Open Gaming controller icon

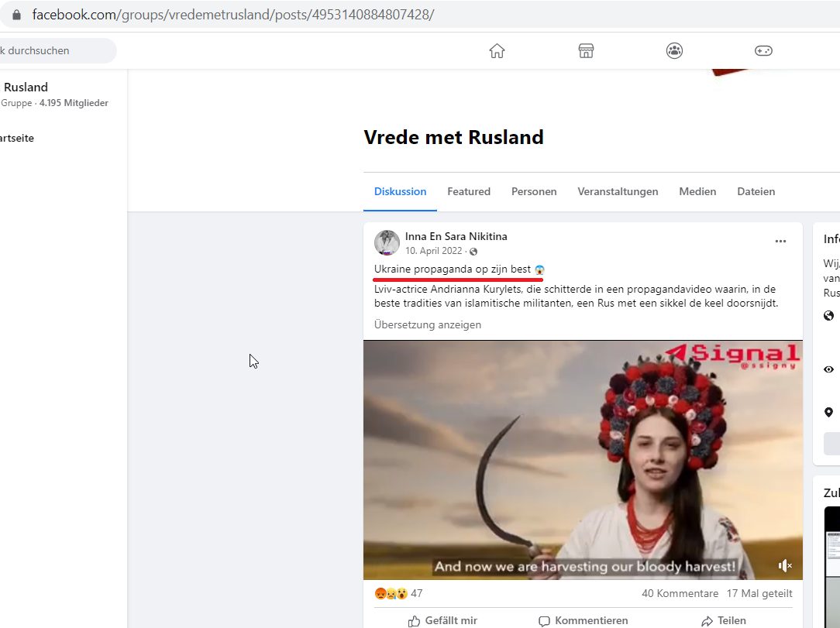763,51
